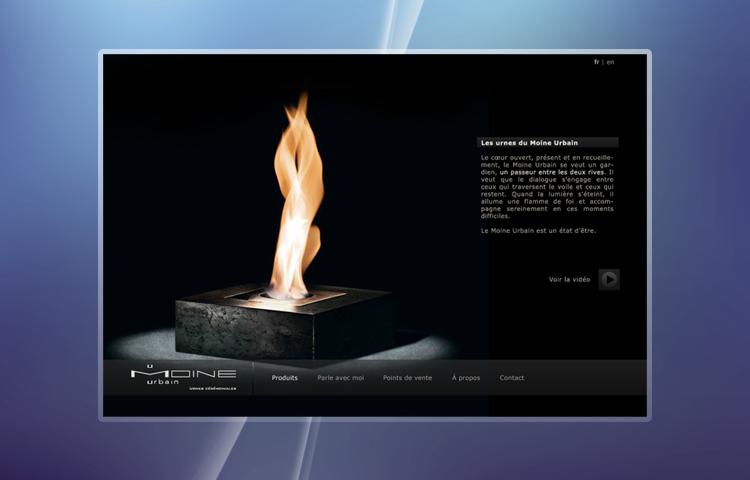This screenshot has height=480, width=750.
Task: Click the "Les urnes du Moine Urbain" heading
Action: (x=530, y=143)
